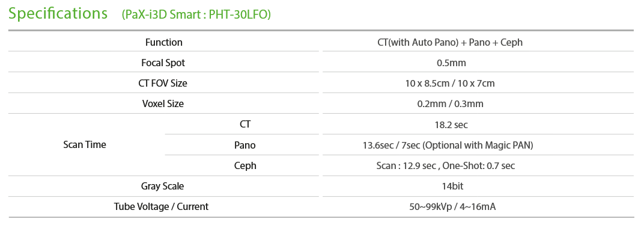The image size is (644, 225).
Task: Select the PaX-i3D Smart model subtitle
Action: point(196,15)
